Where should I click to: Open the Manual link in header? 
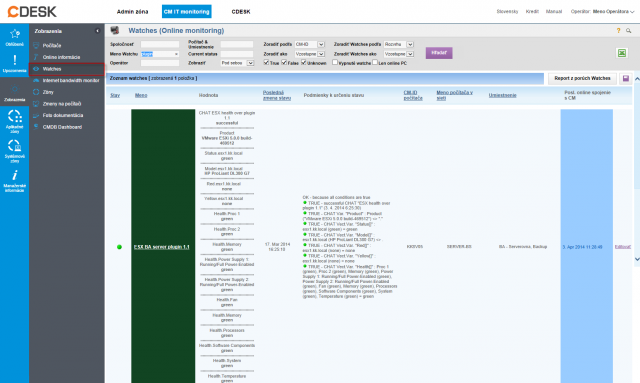(554, 11)
